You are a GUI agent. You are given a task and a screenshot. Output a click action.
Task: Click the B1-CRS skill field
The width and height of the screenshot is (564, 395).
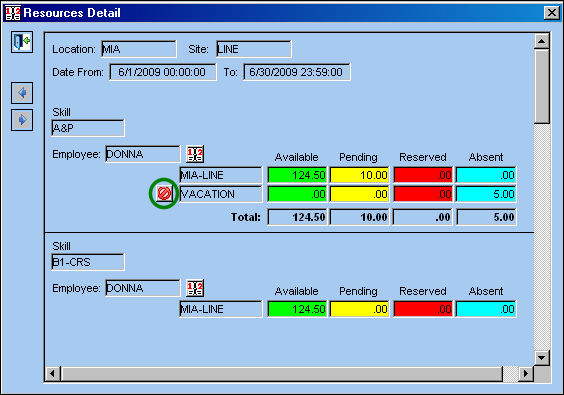point(88,262)
